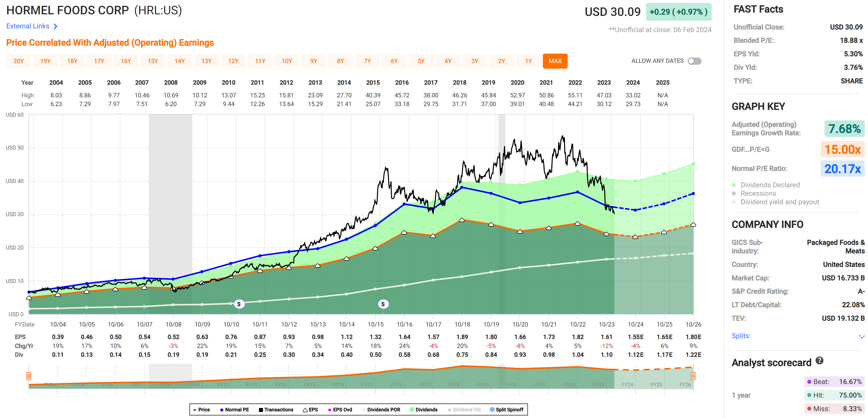
Task: Expand External Links chevron arrow
Action: [x=56, y=26]
